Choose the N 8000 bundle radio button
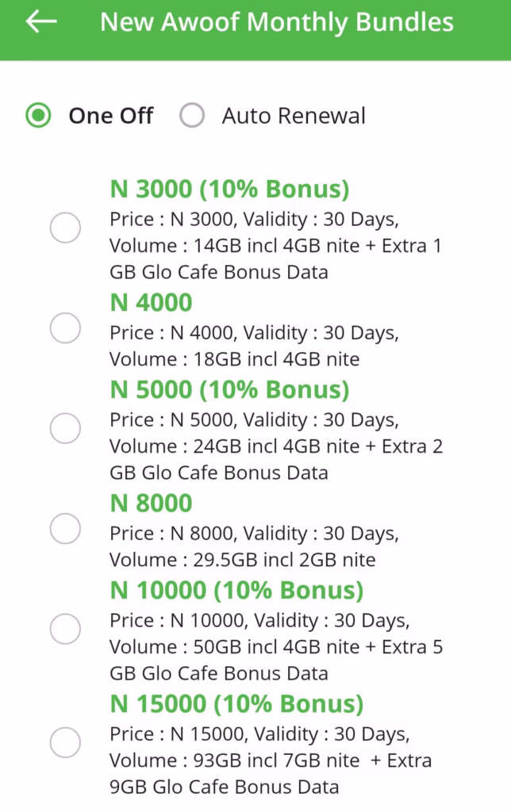The height and width of the screenshot is (812, 511). (x=65, y=529)
